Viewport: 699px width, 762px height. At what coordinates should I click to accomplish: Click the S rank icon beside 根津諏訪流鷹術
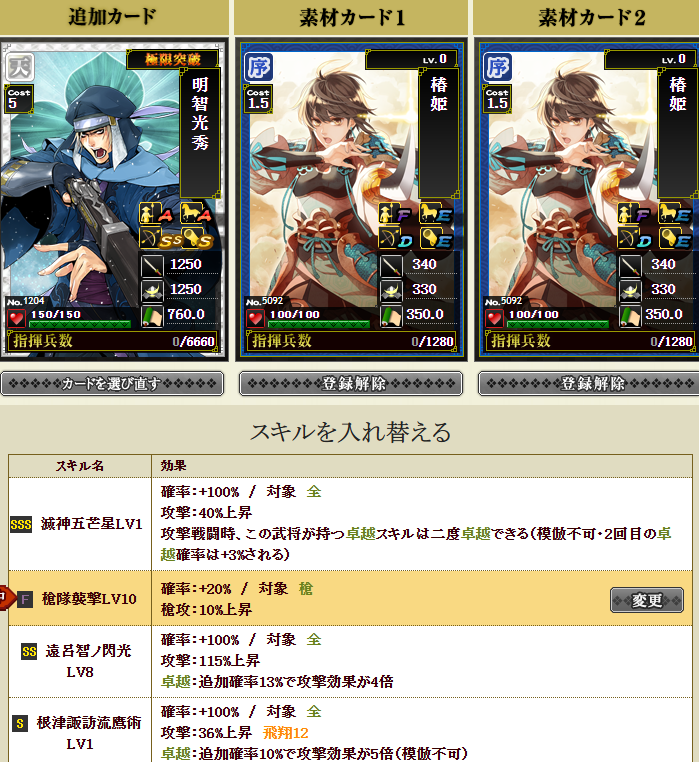[20, 724]
